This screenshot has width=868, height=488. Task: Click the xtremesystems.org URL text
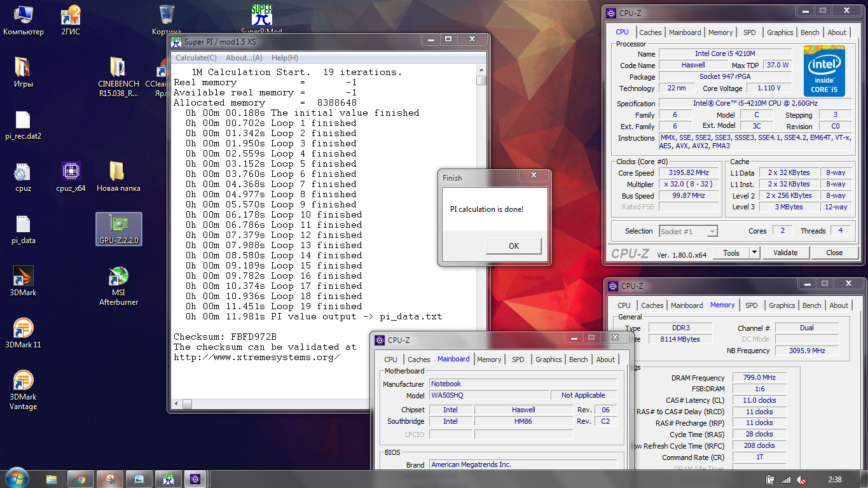[x=256, y=357]
